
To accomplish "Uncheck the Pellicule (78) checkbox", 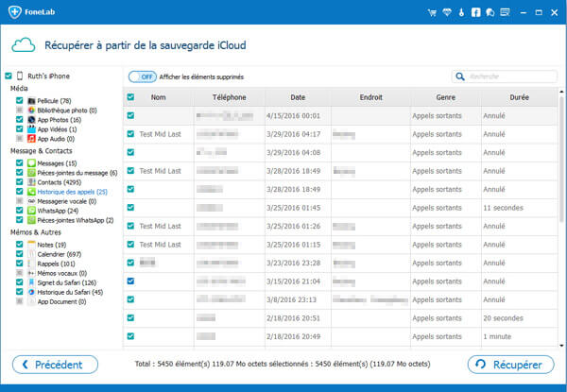I will 20,100.
